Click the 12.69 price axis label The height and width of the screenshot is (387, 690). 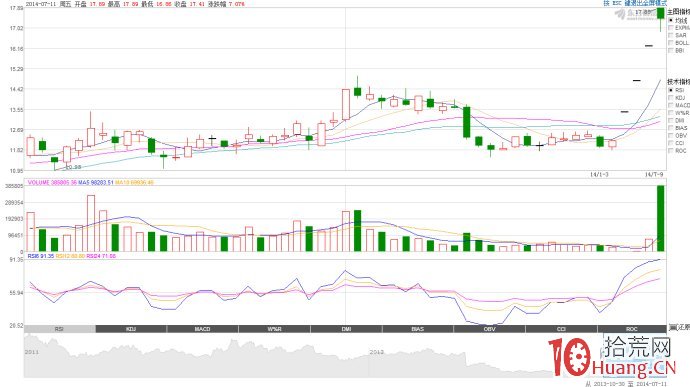click(x=16, y=129)
